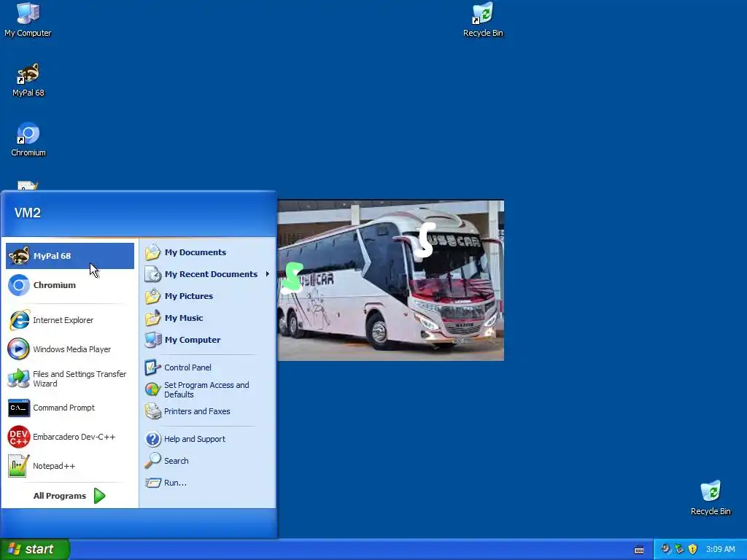This screenshot has height=560, width=747.
Task: Click the green start button
Action: point(35,549)
